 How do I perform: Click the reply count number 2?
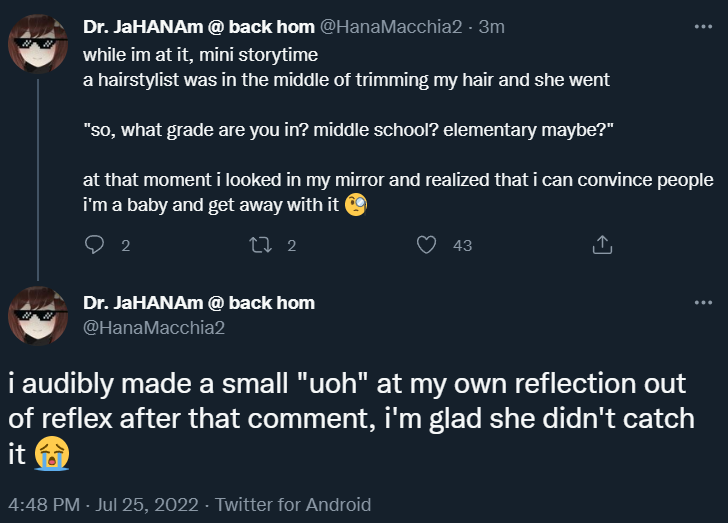click(125, 245)
